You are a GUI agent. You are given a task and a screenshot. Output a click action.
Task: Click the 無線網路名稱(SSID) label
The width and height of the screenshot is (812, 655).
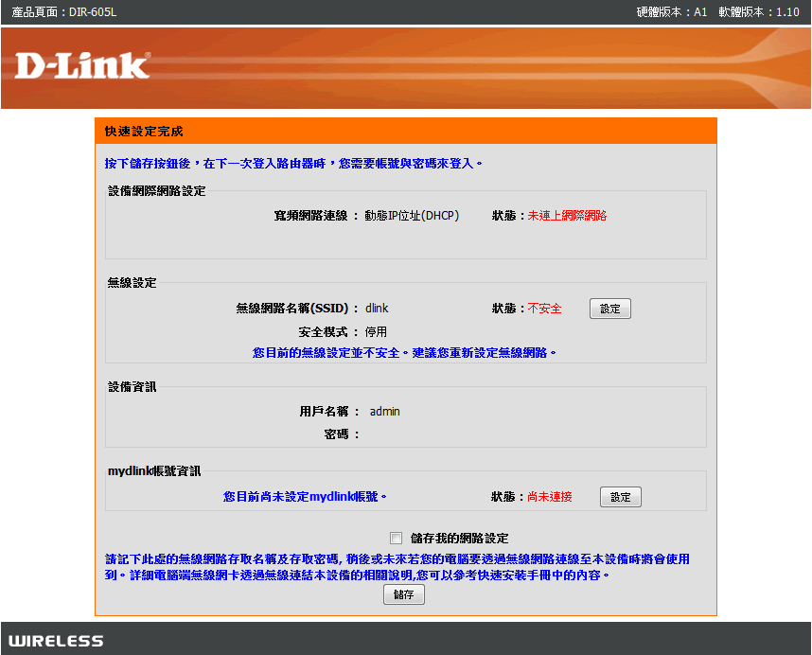[297, 309]
